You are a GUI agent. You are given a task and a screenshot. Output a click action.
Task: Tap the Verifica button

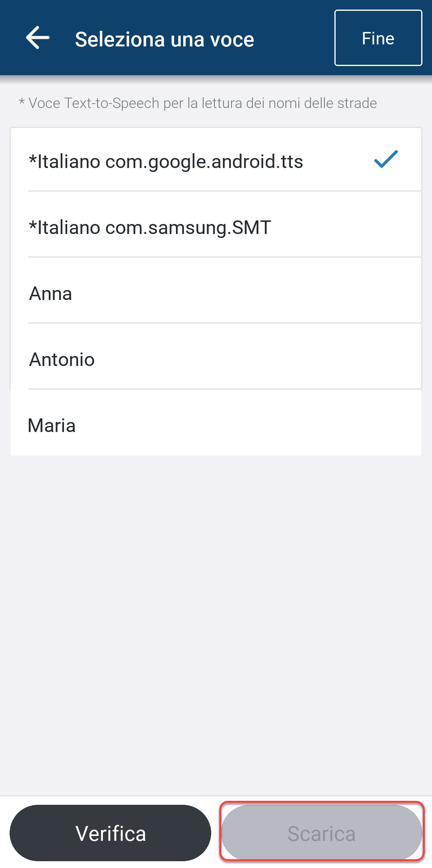pos(110,834)
